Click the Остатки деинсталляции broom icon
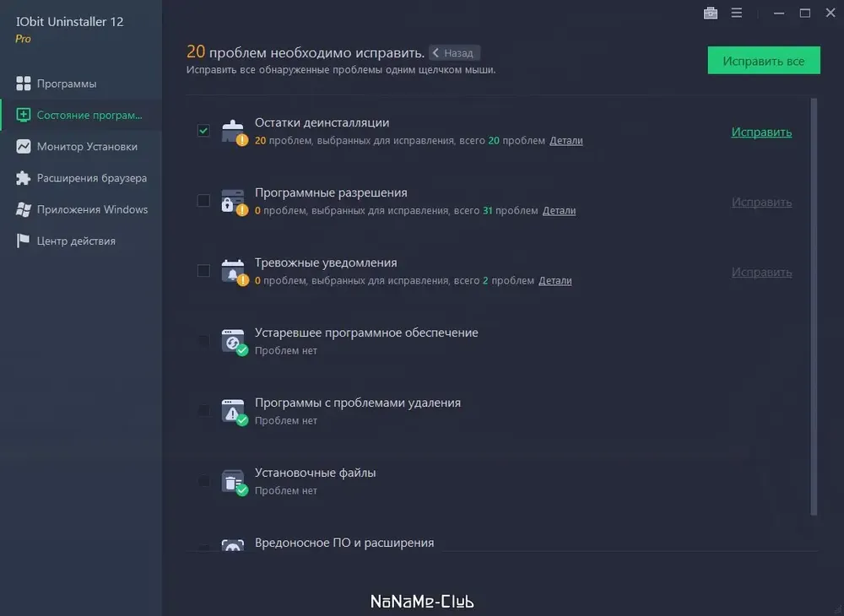 click(234, 132)
